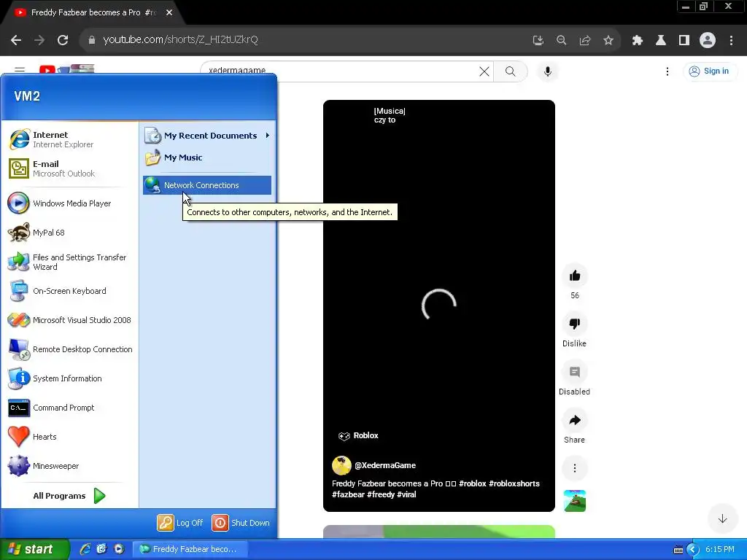
Task: Click the sound thumbnail below more actions
Action: click(575, 501)
